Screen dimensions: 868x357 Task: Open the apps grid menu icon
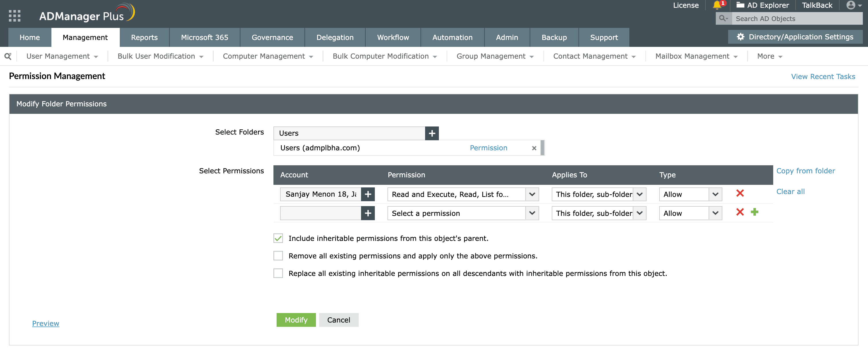click(x=14, y=16)
